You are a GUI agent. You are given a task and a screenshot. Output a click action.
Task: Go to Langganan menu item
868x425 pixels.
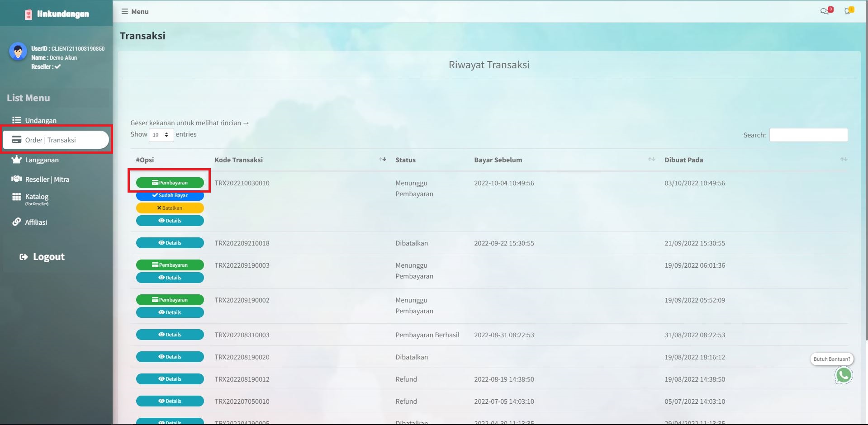tap(42, 160)
